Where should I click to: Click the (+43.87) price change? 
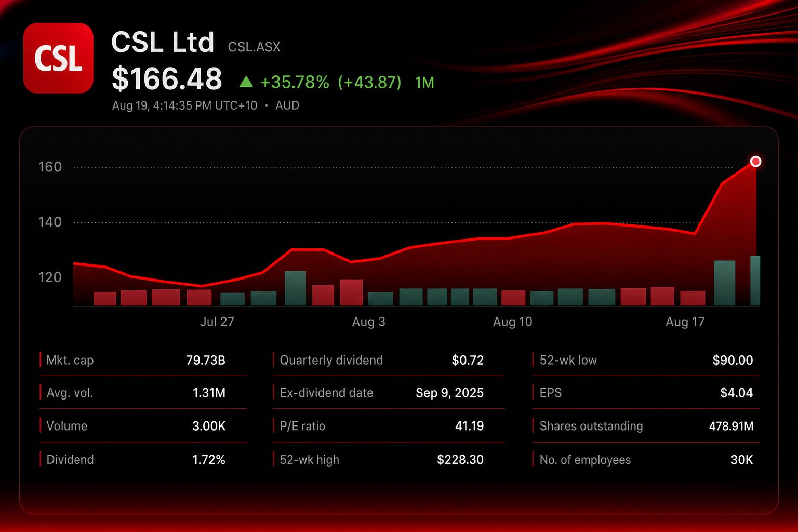369,83
